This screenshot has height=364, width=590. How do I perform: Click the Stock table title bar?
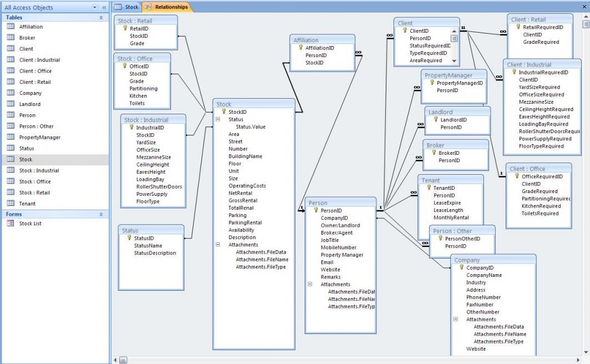(254, 104)
